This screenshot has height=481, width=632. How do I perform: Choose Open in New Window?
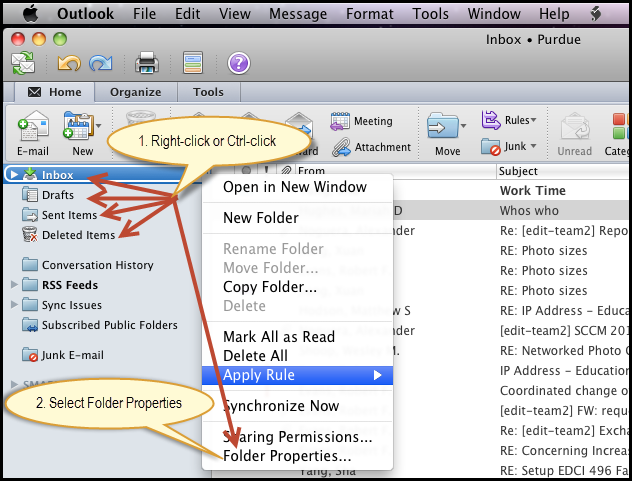click(x=297, y=187)
